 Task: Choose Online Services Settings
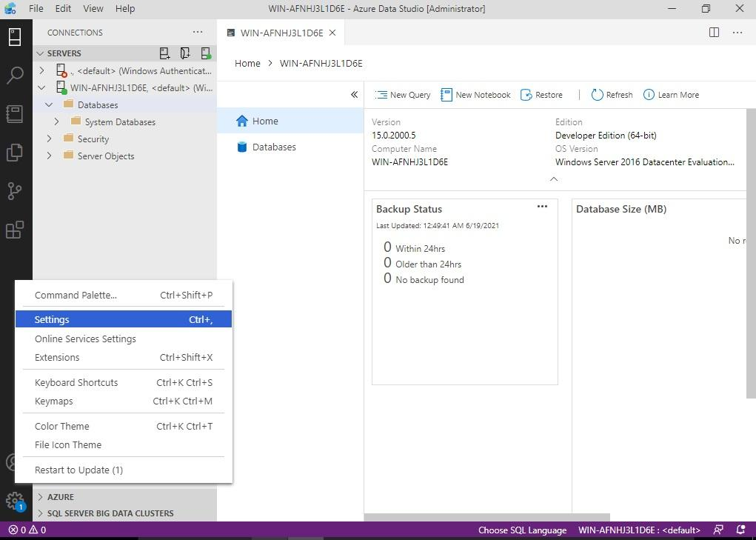pos(124,339)
